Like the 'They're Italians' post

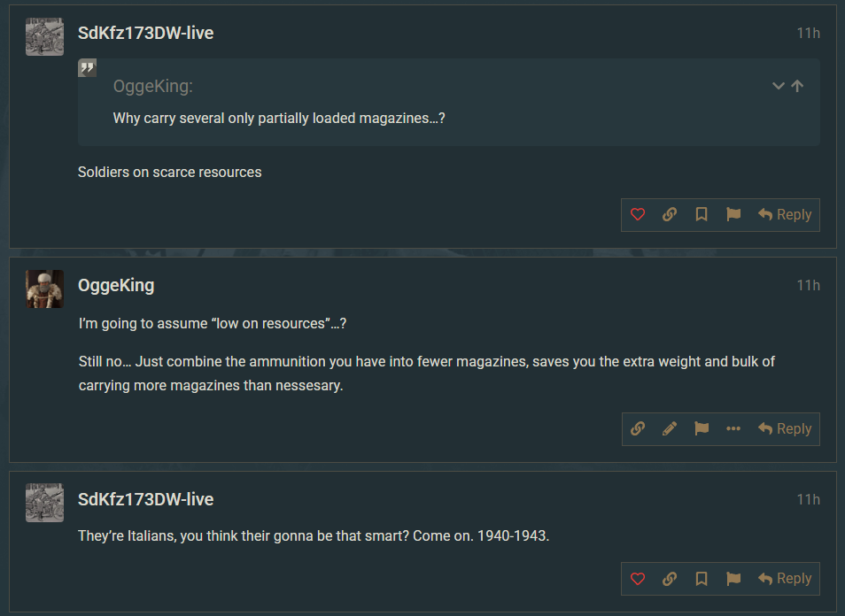638,579
